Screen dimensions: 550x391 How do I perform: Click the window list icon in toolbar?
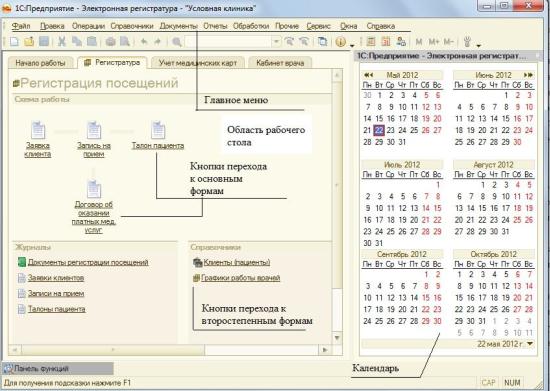[x=322, y=42]
